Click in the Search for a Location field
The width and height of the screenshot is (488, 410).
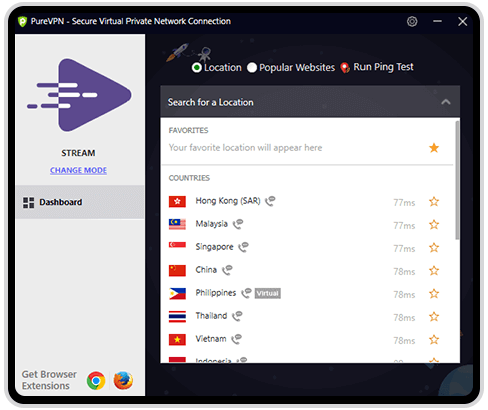(x=310, y=102)
